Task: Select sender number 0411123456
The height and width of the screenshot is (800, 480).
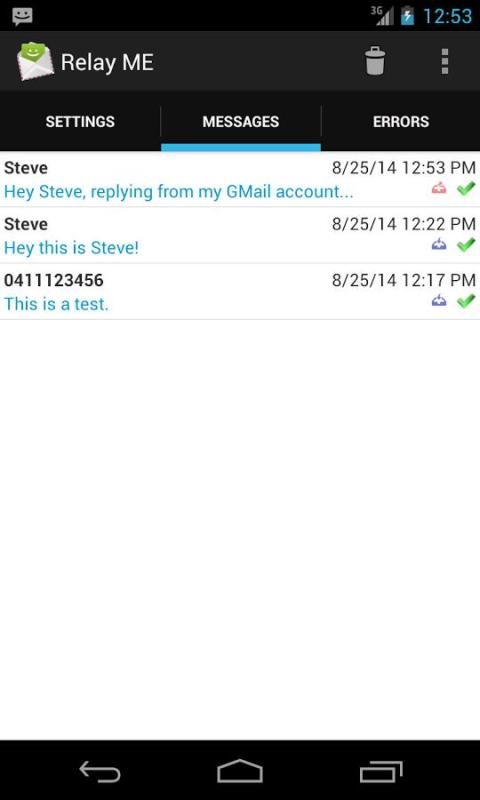Action: (54, 280)
